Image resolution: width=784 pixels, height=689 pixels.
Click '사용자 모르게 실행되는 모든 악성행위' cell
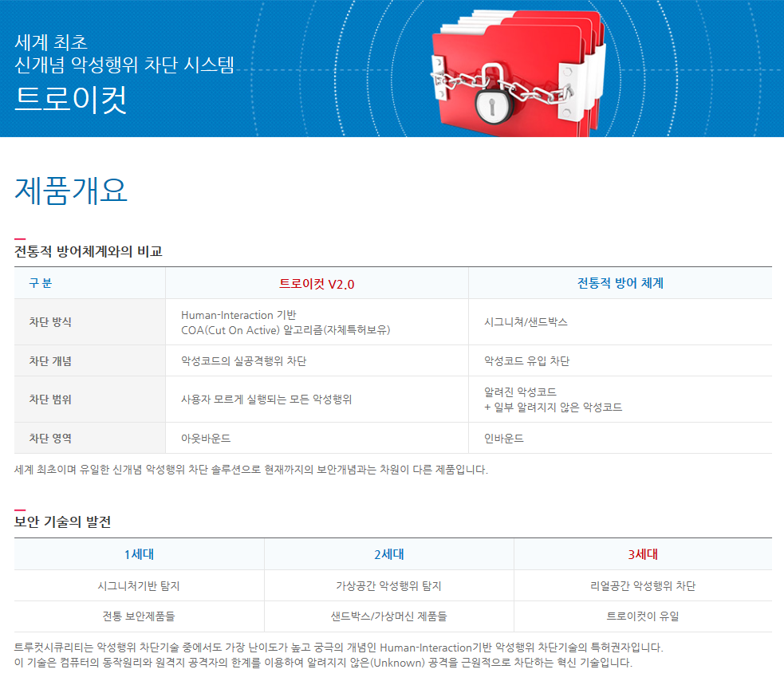coord(266,400)
